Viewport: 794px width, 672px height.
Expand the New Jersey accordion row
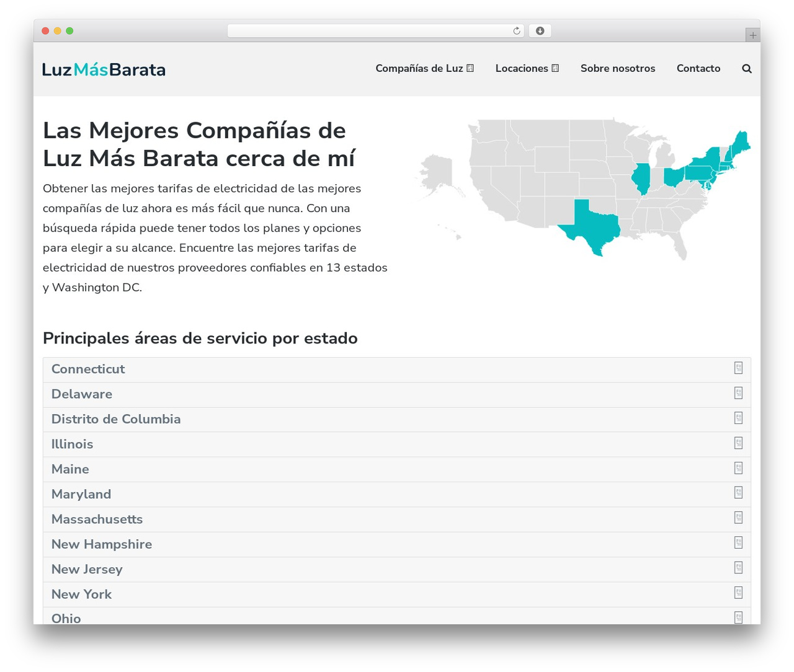tap(397, 569)
